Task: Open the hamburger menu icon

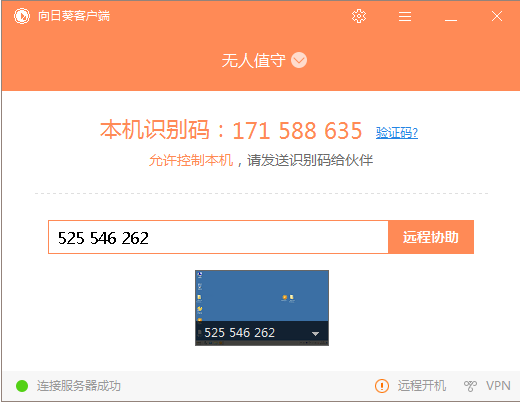Action: (405, 16)
